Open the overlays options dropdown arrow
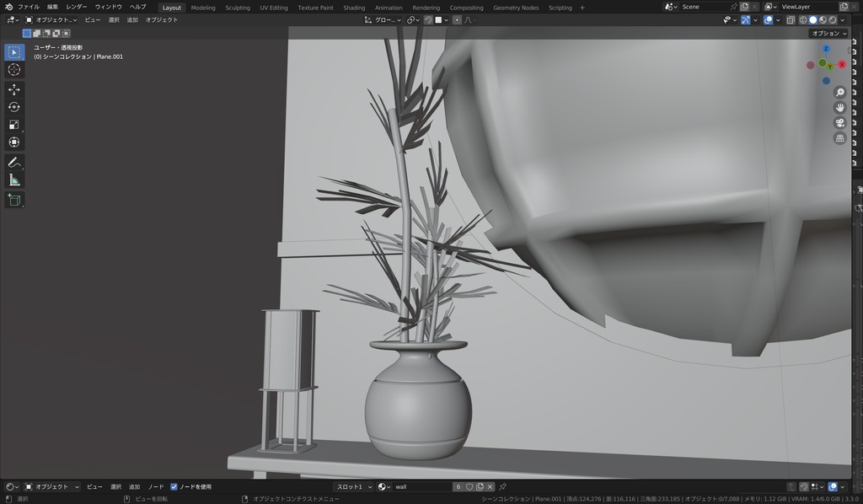The width and height of the screenshot is (863, 504). pyautogui.click(x=778, y=20)
